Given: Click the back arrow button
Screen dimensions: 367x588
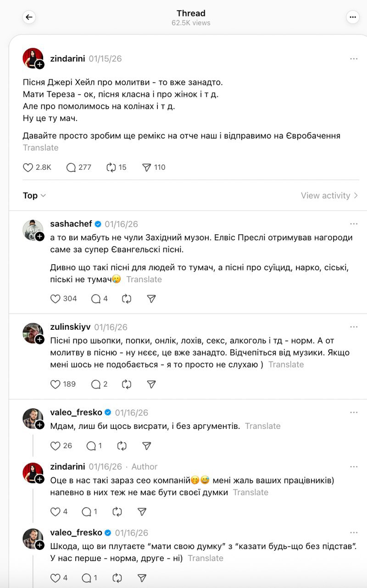Looking at the screenshot, I should coord(29,17).
